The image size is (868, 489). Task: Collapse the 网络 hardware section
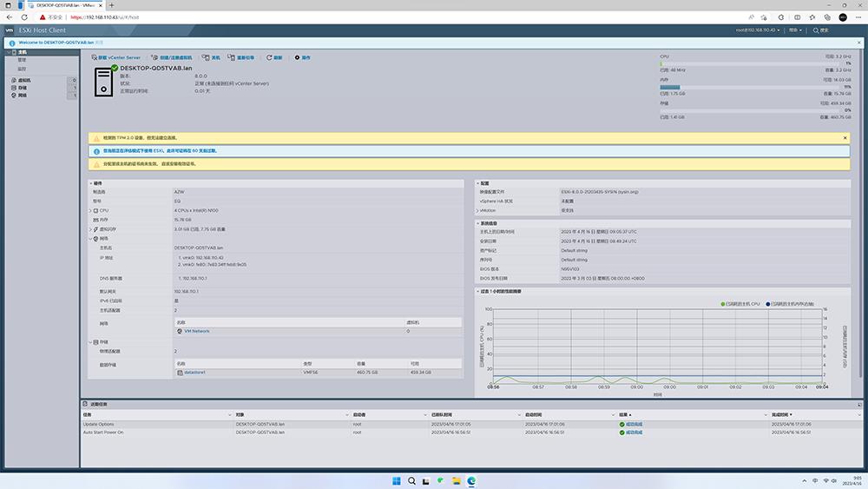pos(90,238)
